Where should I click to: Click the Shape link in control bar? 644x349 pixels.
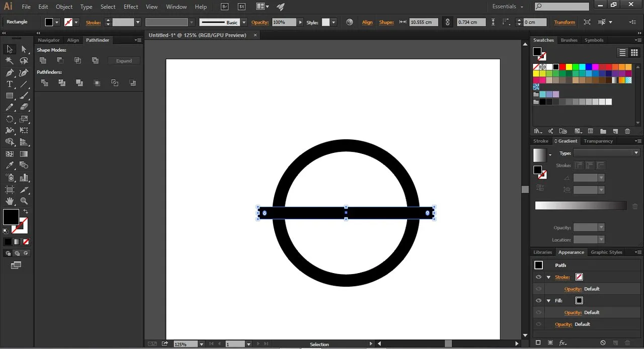point(386,22)
